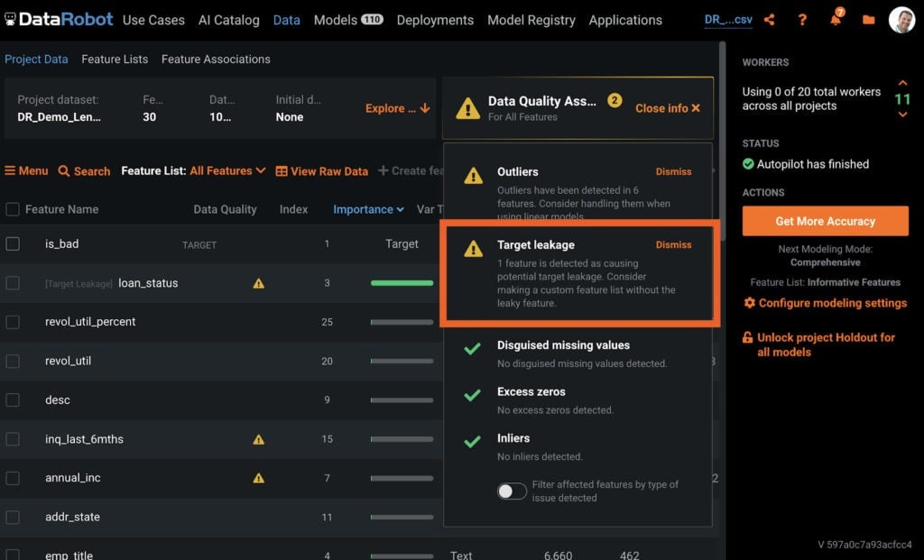Click the user profile avatar
Viewport: 924px width, 560px height.
point(901,20)
